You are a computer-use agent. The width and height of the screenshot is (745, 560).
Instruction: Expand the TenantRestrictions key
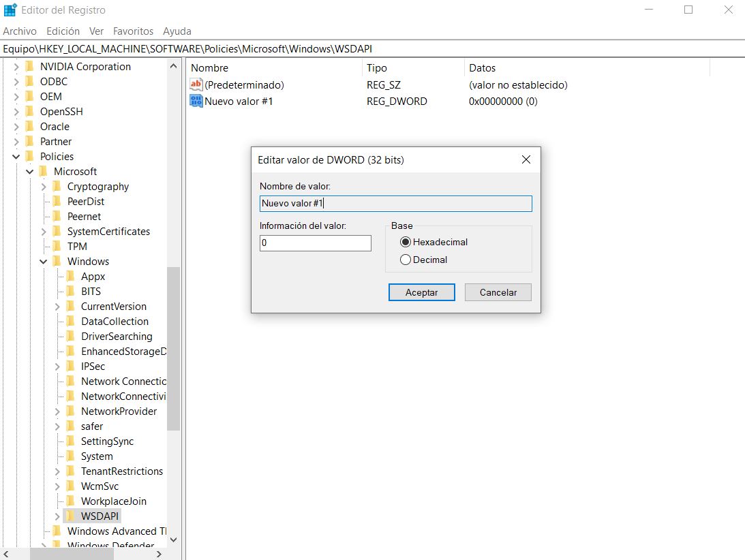click(57, 471)
